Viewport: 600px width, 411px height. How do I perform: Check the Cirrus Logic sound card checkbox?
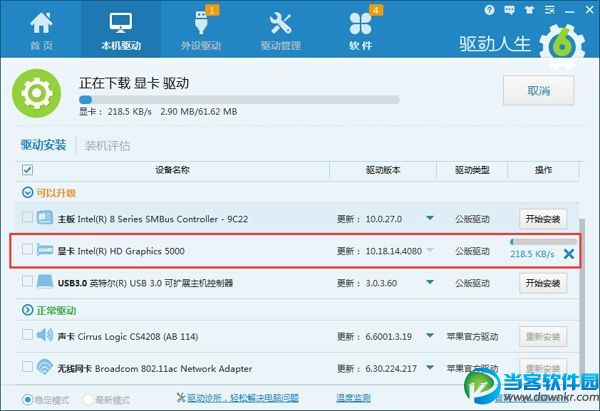27,335
